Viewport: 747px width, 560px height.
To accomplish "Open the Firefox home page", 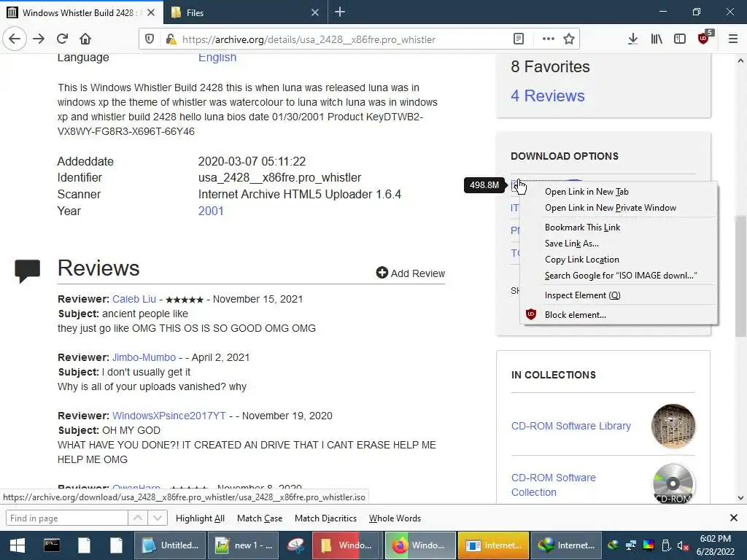I will coord(85,39).
